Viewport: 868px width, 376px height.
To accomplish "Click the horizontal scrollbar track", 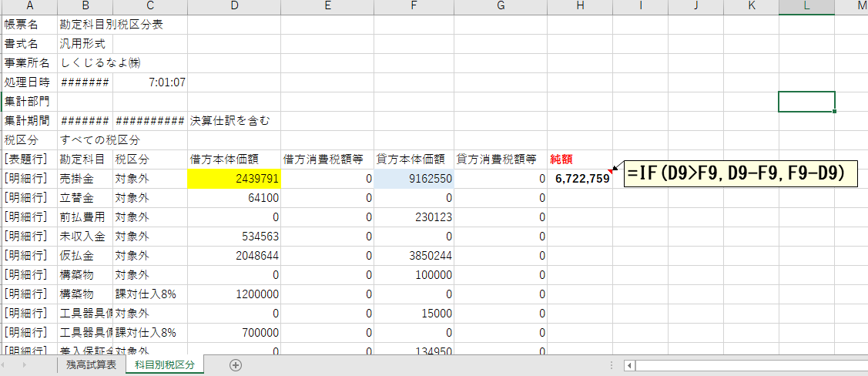I will [747, 365].
